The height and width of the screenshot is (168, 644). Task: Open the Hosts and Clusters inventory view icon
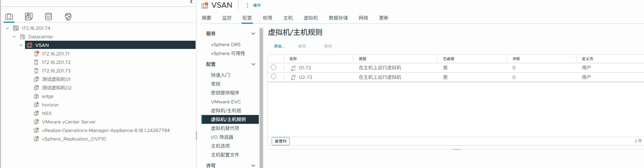pos(9,17)
